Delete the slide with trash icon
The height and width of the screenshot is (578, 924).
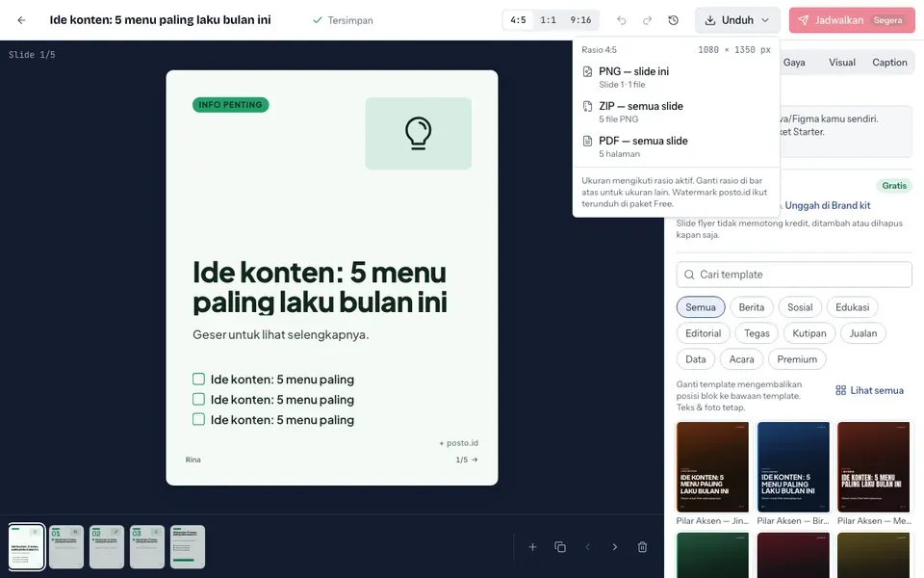coord(642,547)
